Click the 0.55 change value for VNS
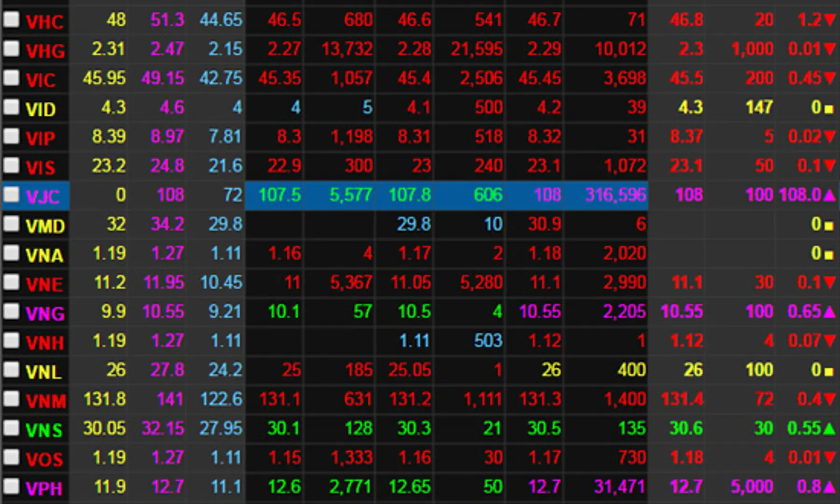The image size is (840, 504). 805,428
